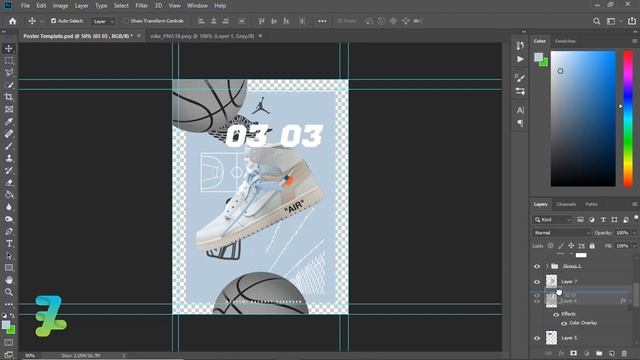Select the Frame tool
This screenshot has width=640, height=360.
9,109
